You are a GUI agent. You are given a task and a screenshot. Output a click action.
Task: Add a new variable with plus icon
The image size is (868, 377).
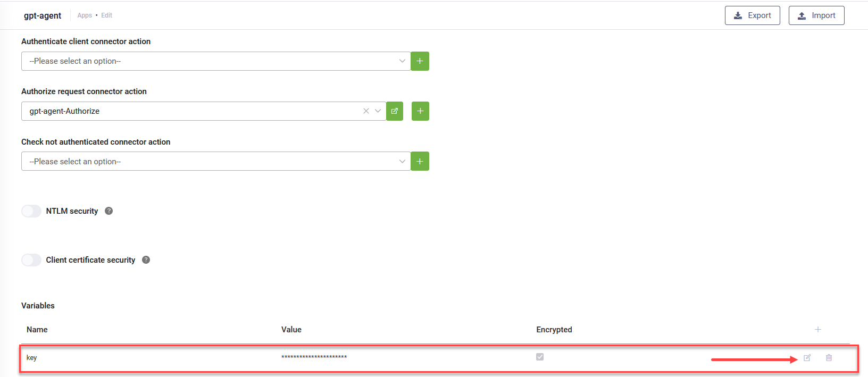pyautogui.click(x=818, y=330)
